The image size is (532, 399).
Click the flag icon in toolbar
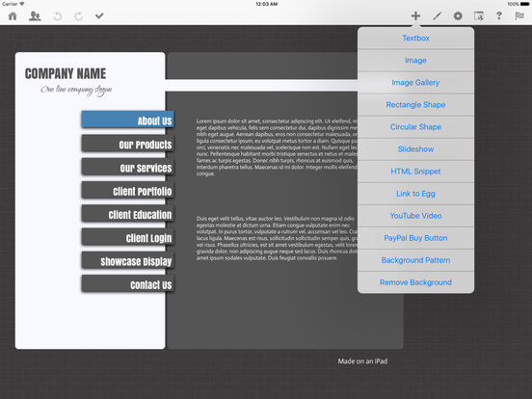click(x=519, y=15)
